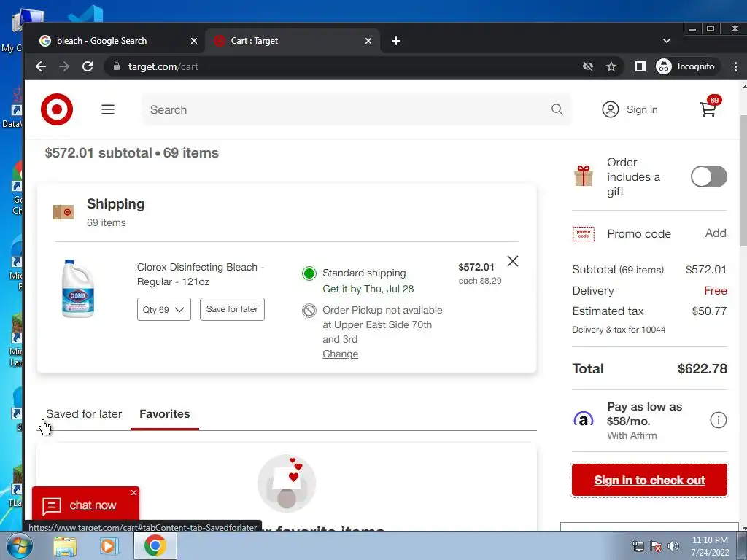
Task: Click the Affirm logo icon
Action: [583, 420]
